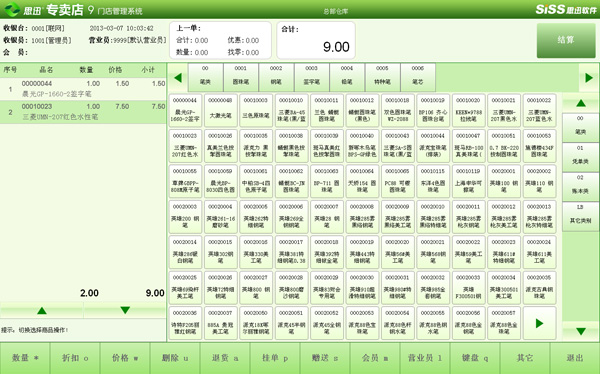
Task: Open subcategory tab 0001 圆珠笔
Action: tap(241, 78)
